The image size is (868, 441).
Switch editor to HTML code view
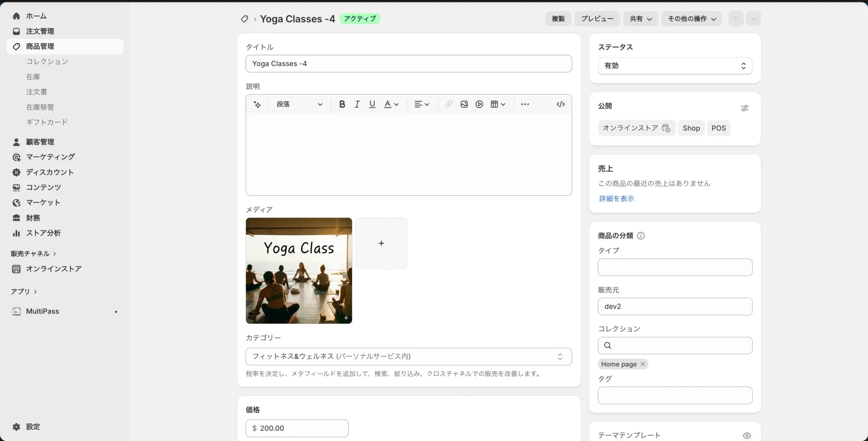click(561, 104)
